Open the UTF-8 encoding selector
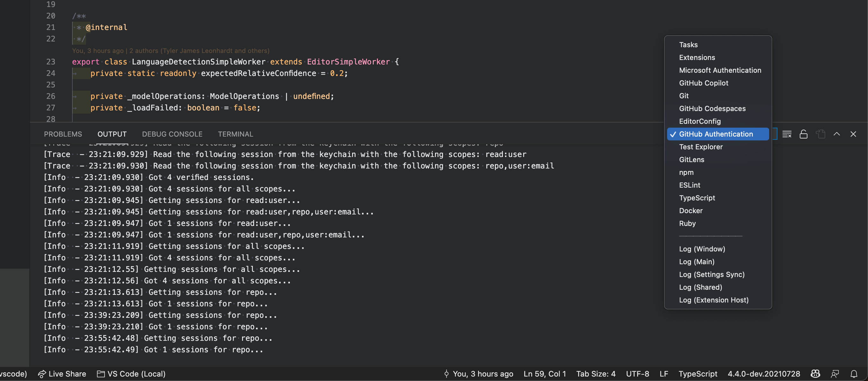Viewport: 868px width, 381px height. 637,374
